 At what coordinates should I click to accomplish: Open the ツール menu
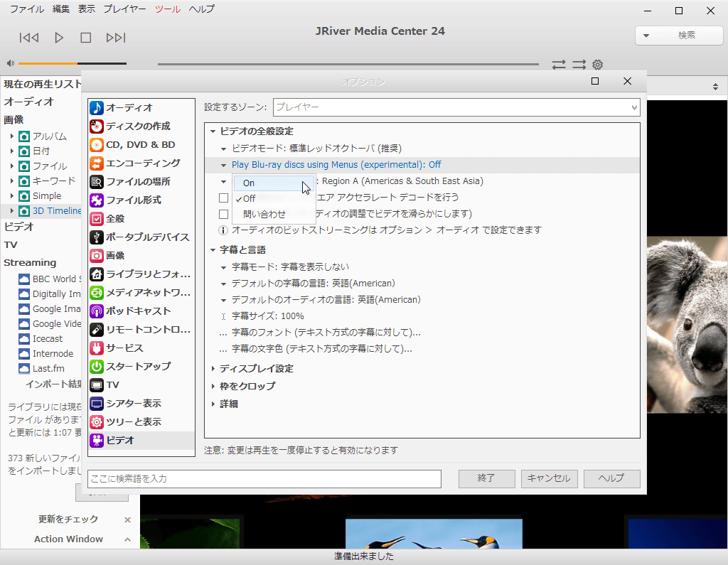(168, 9)
